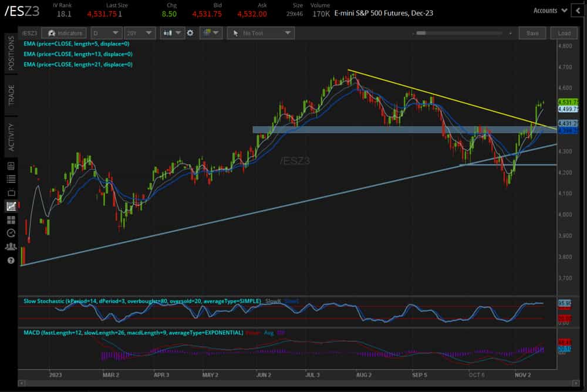Click the /ESZ3 symbol in header
Image resolution: width=587 pixels, height=392 pixels.
(22, 11)
